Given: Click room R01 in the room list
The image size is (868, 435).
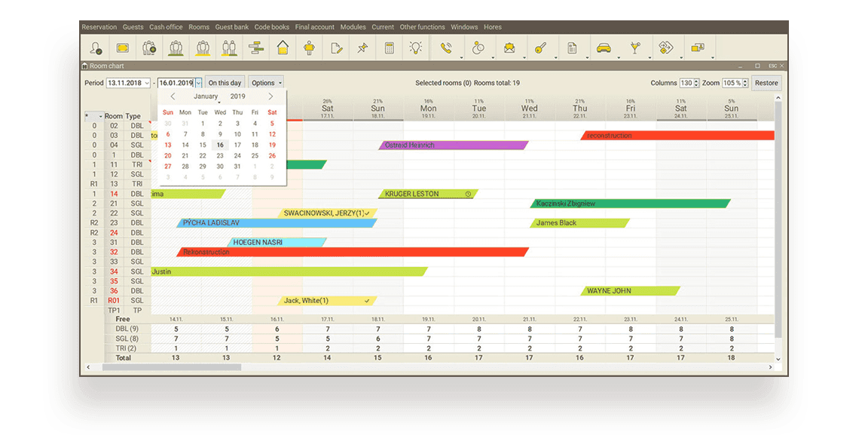Looking at the screenshot, I should 114,300.
